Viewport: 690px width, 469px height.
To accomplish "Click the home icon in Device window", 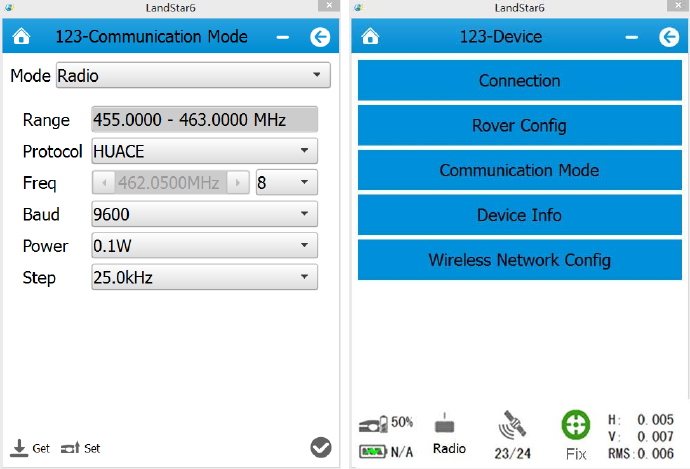I will [x=370, y=38].
